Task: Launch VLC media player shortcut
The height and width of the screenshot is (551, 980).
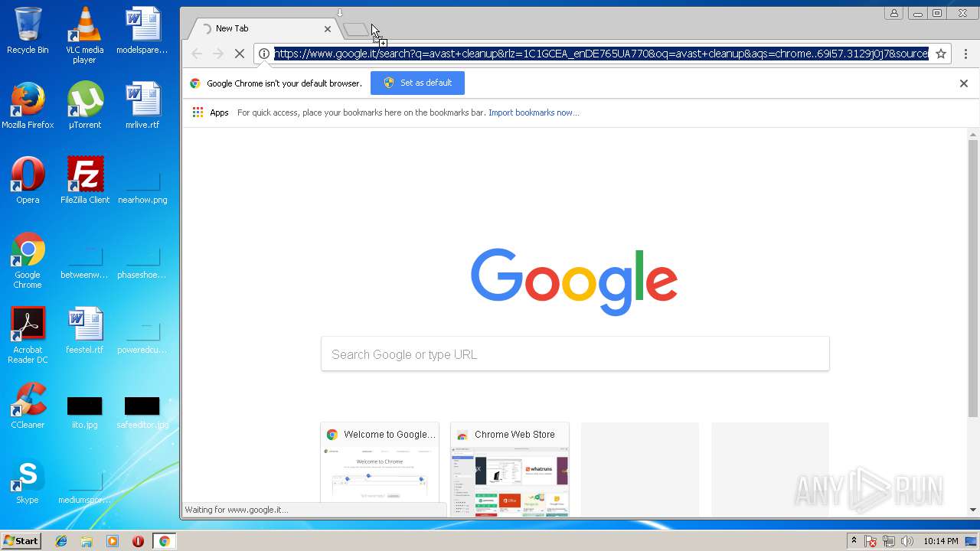Action: [84, 35]
